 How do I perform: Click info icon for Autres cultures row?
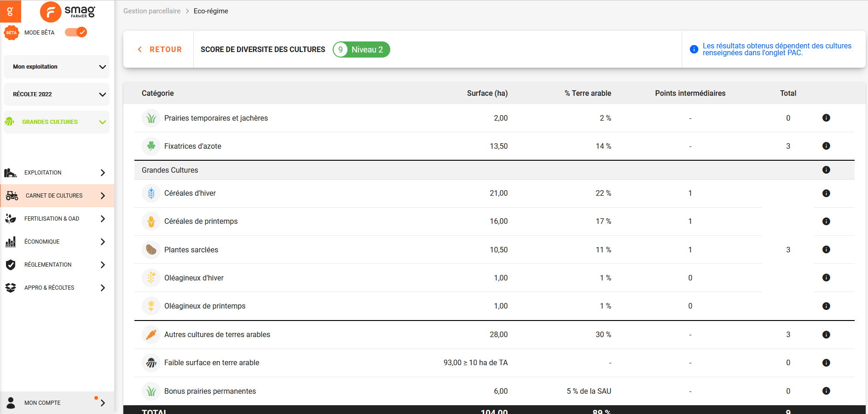(826, 335)
